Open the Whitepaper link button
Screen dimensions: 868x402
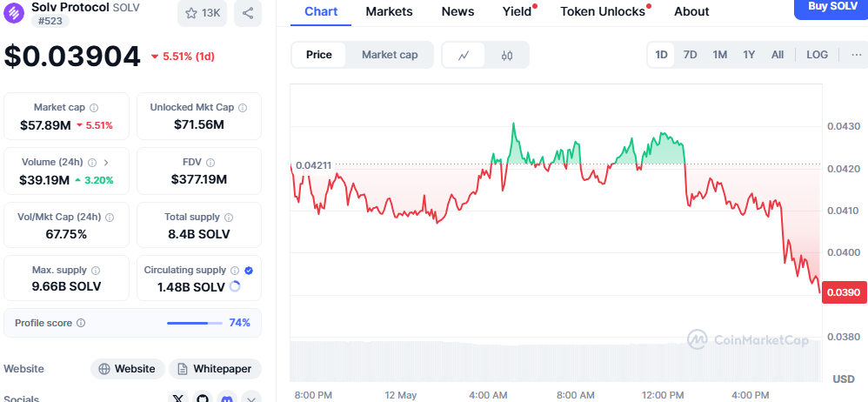click(215, 369)
